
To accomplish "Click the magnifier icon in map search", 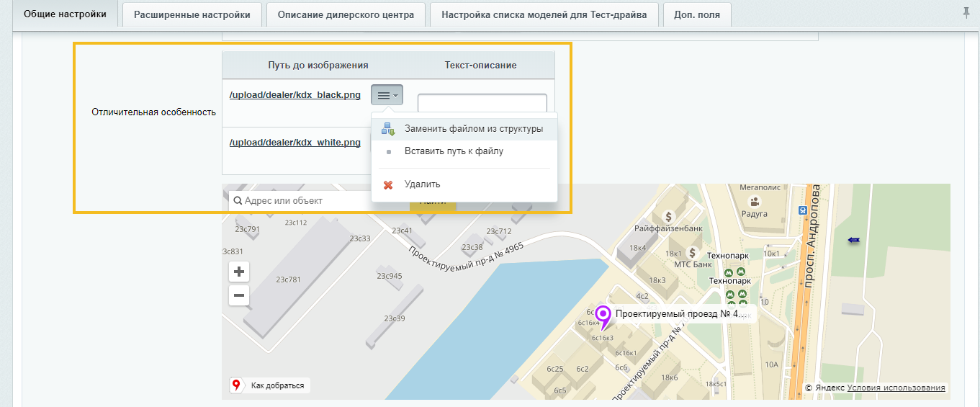I will (x=238, y=201).
